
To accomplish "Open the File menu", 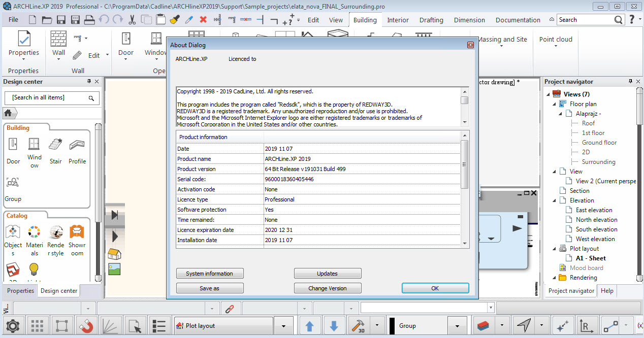I will 13,20.
